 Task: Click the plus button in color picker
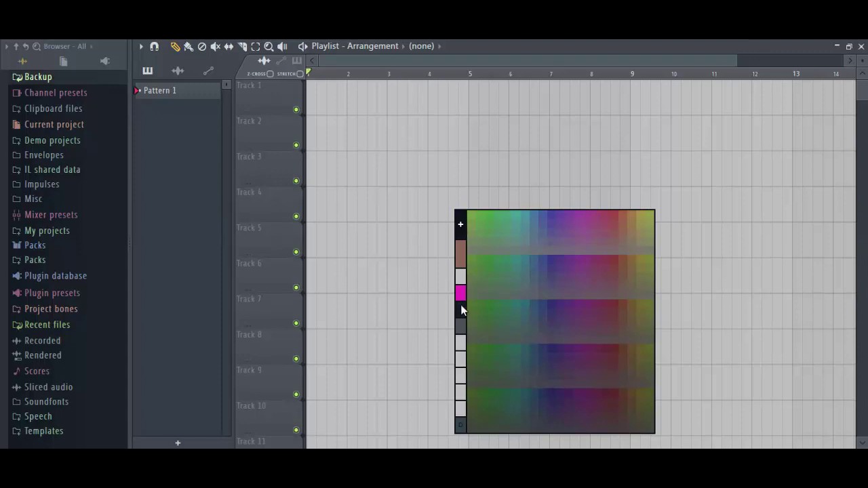point(460,224)
